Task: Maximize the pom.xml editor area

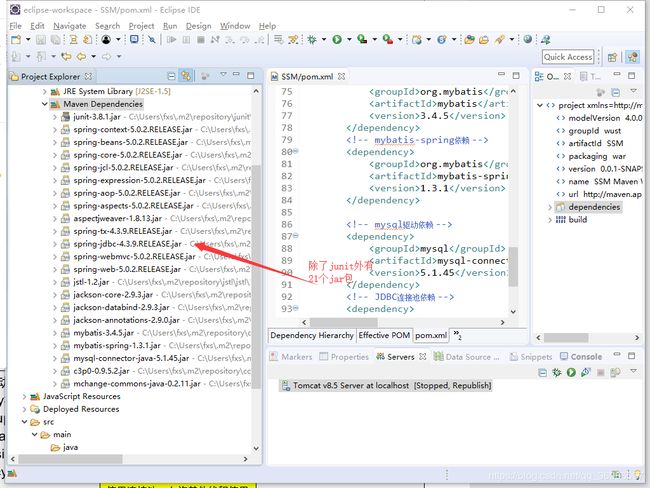Action: [516, 75]
